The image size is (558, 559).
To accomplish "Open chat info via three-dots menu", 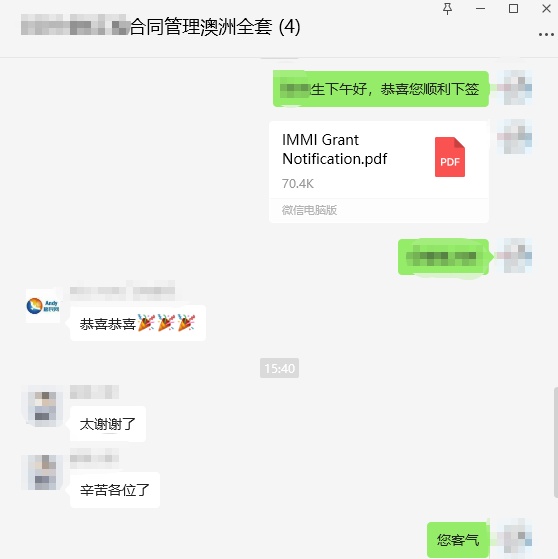I will [546, 35].
